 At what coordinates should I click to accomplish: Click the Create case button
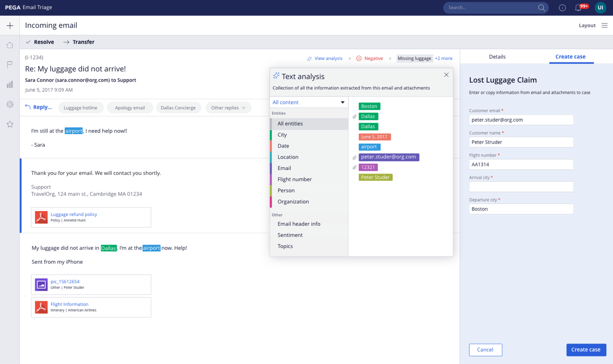tap(585, 350)
